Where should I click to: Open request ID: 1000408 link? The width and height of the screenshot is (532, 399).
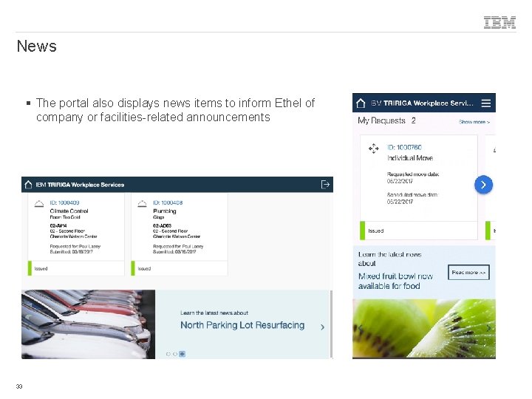168,202
